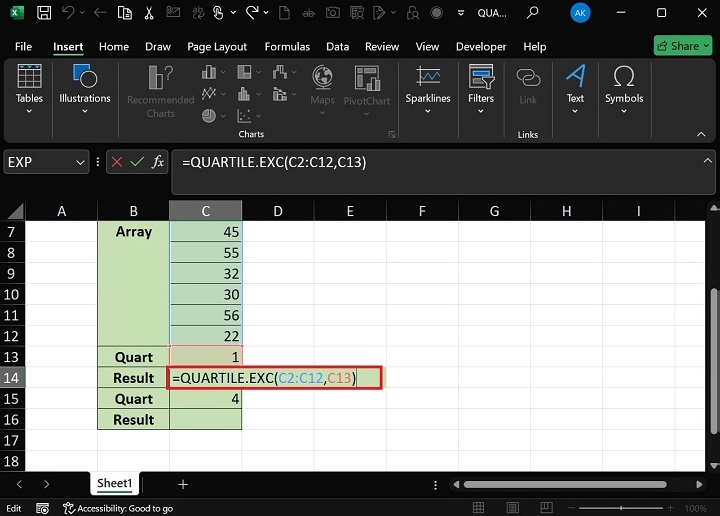
Task: Click the Touch/Mouse mode hand icon
Action: [218, 12]
